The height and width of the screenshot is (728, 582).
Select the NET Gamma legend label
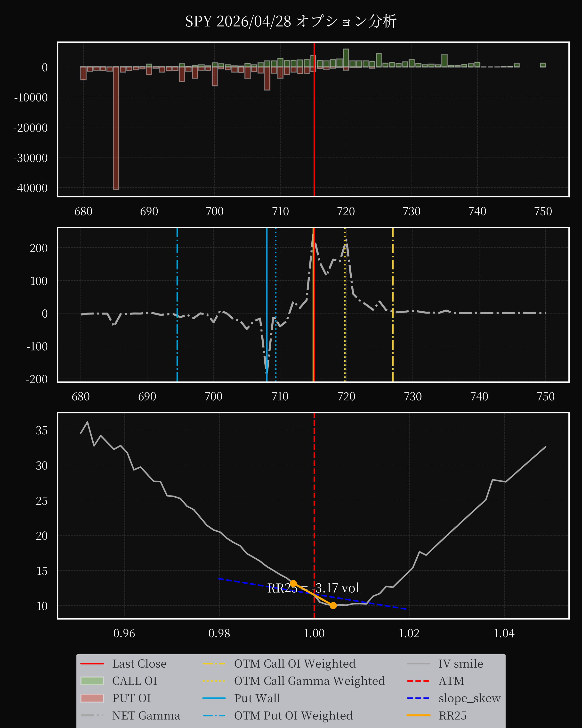point(146,715)
